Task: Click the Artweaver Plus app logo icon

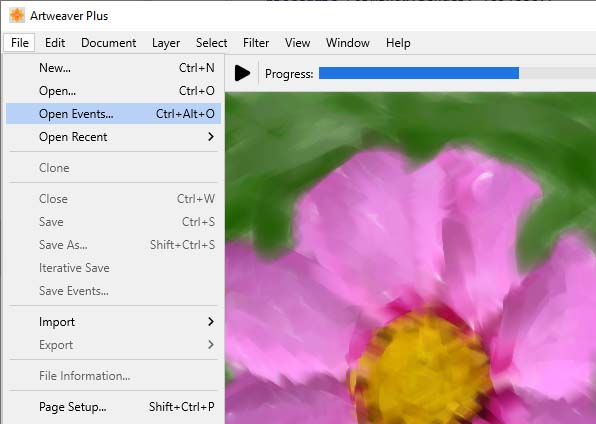Action: [x=17, y=16]
